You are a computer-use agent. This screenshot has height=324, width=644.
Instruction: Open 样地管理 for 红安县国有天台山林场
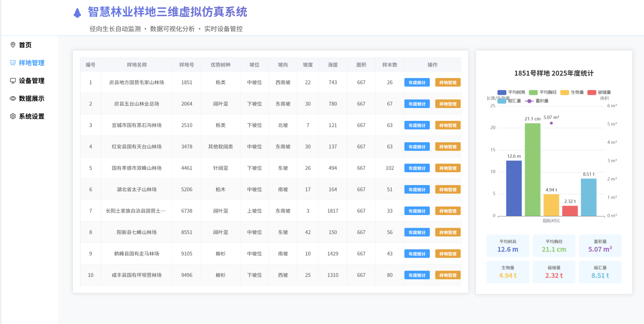[448, 147]
